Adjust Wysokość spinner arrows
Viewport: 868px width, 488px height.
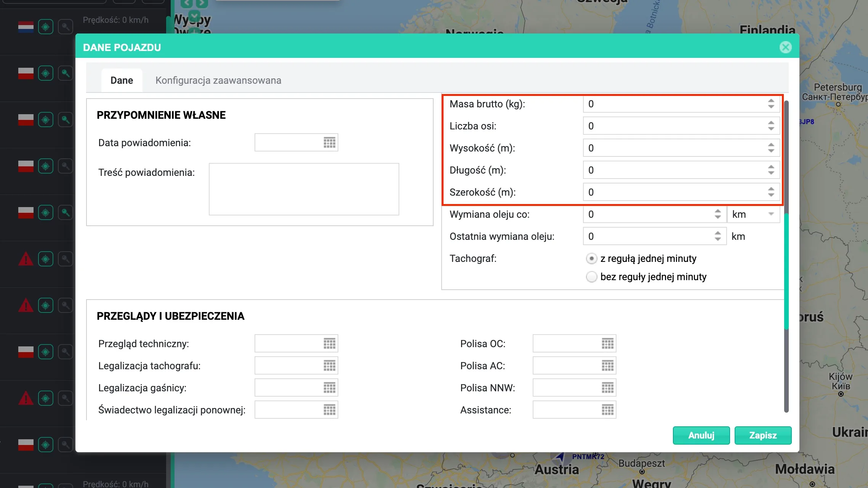pyautogui.click(x=771, y=148)
